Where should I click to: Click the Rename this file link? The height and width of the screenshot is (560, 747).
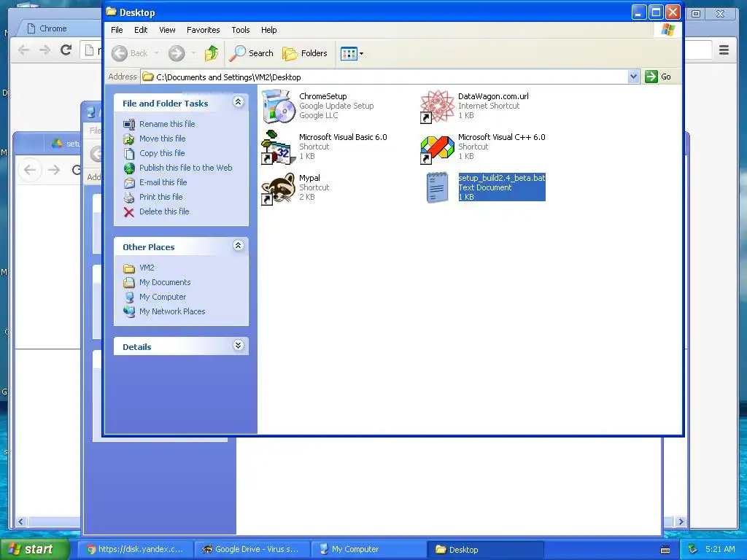tap(167, 124)
